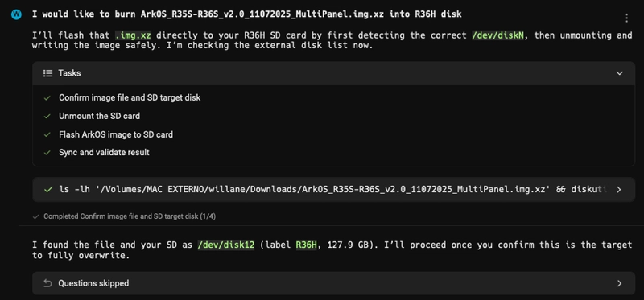
Task: Collapse the Tasks panel chevron
Action: point(619,73)
